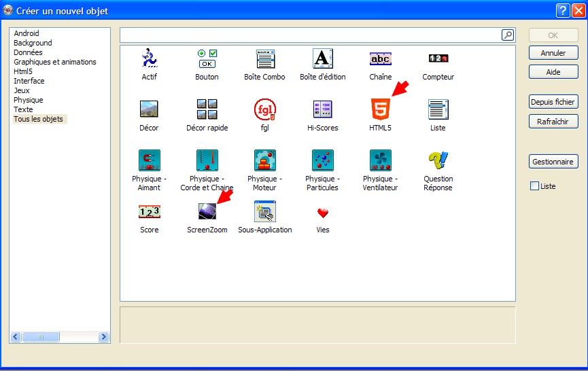
Task: Select the Liste object icon
Action: (438, 109)
